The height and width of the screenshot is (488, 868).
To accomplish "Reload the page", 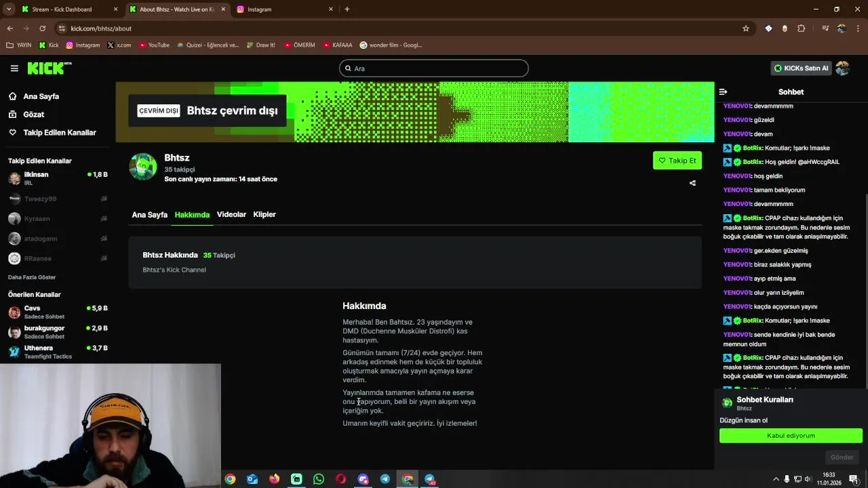I will pyautogui.click(x=42, y=28).
